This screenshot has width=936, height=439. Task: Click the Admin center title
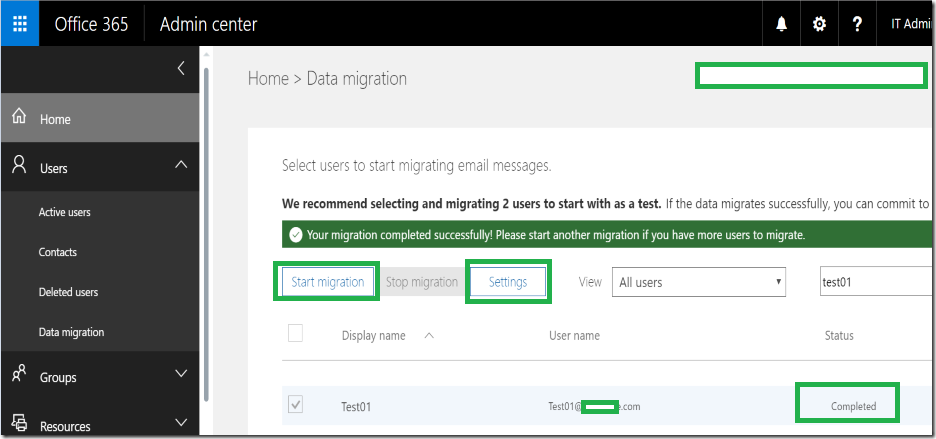[208, 24]
